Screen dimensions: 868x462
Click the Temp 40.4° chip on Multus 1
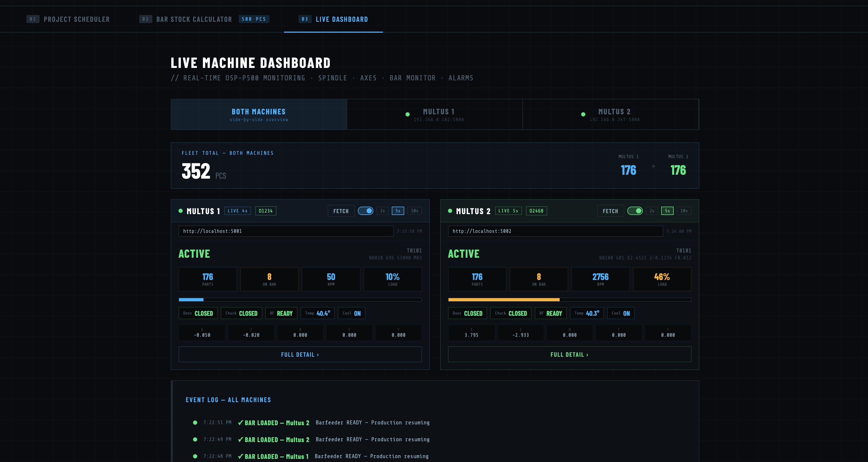[x=317, y=313]
